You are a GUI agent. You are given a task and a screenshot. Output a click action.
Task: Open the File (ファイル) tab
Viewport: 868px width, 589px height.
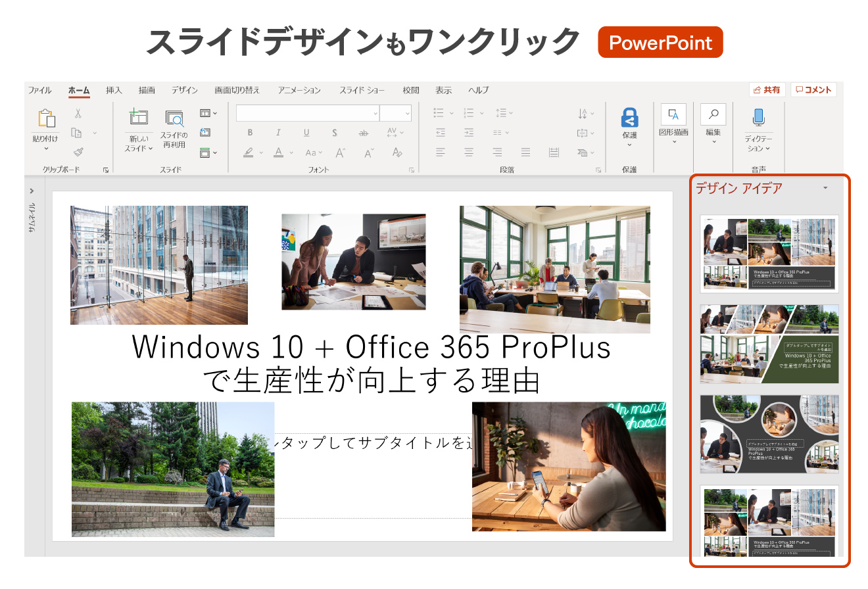click(x=40, y=90)
